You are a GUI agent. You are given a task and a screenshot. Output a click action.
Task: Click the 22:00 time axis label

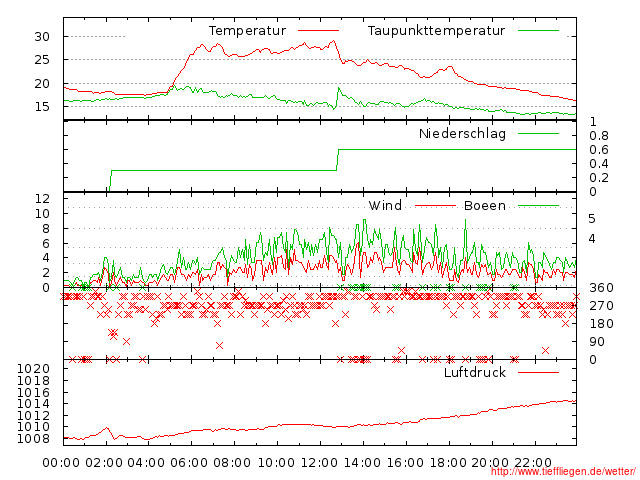click(x=533, y=463)
